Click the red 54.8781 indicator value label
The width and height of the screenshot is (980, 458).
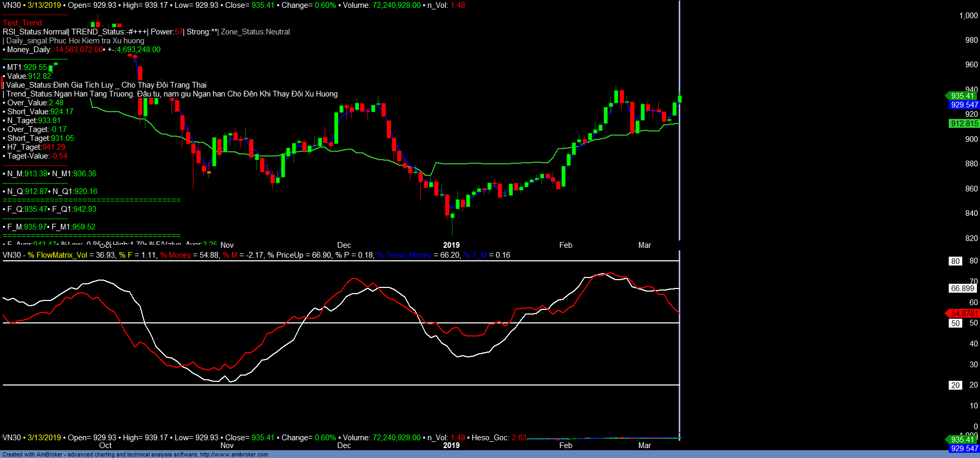[963, 314]
